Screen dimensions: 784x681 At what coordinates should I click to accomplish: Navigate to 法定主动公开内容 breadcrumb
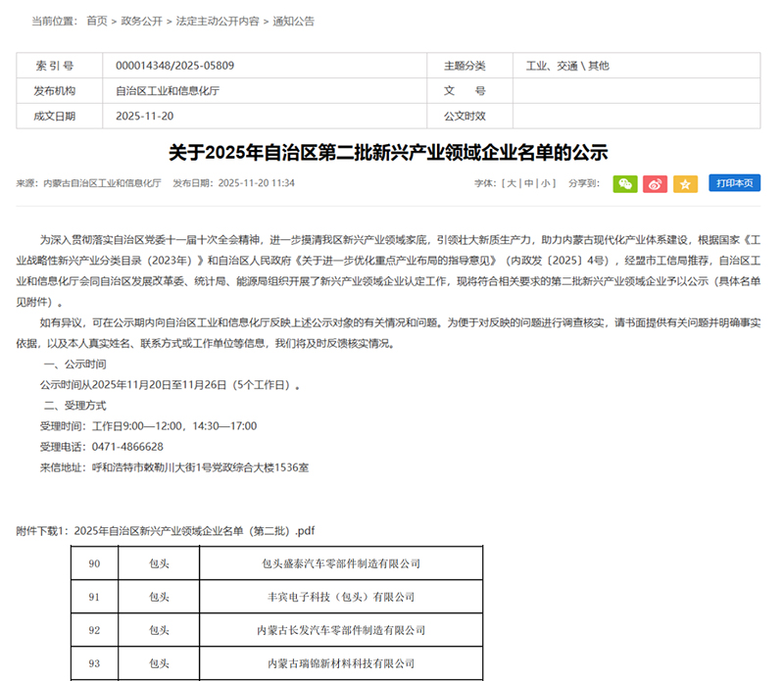218,21
